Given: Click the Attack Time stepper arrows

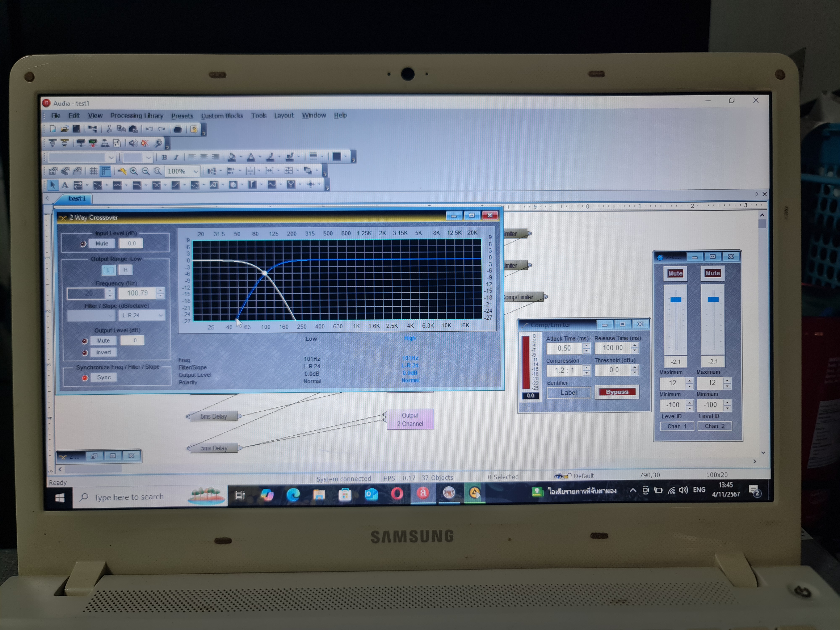Looking at the screenshot, I should point(587,348).
